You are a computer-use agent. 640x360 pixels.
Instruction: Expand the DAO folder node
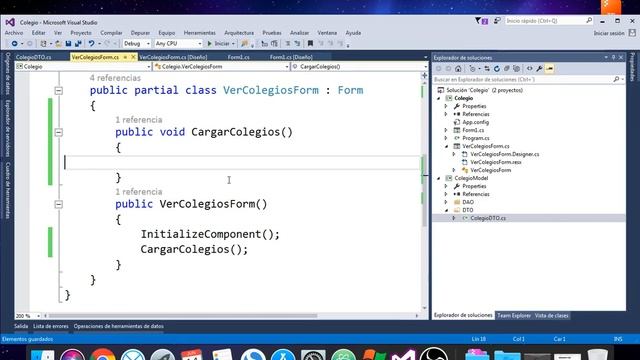(446, 202)
